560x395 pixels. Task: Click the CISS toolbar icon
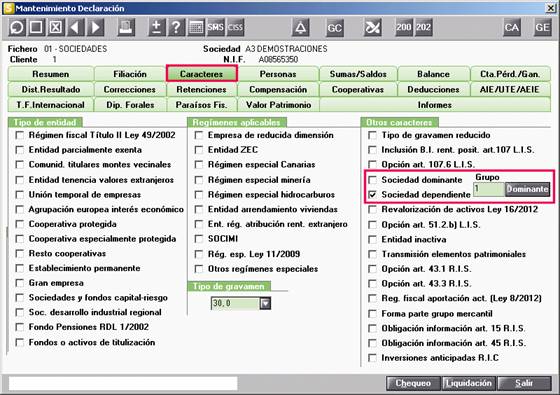(235, 28)
